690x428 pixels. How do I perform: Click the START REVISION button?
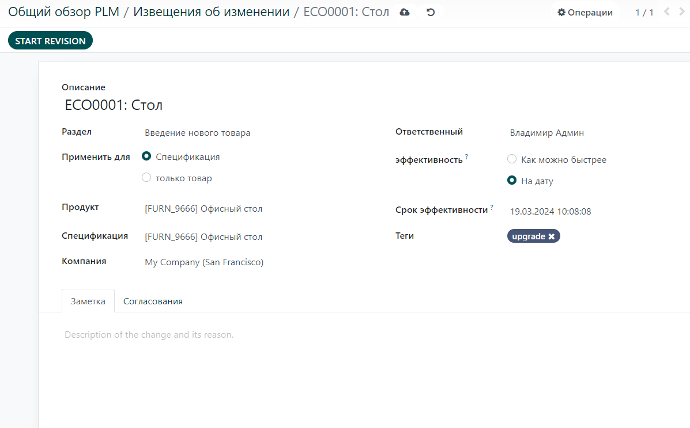pos(50,40)
